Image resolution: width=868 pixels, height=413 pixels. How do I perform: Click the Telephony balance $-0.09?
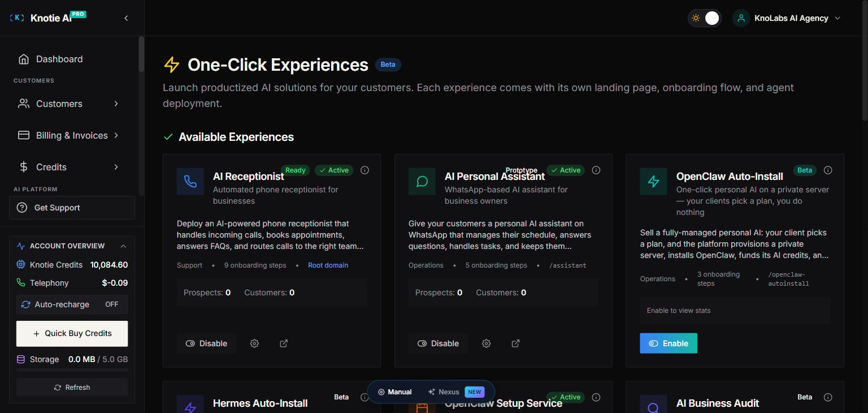[x=115, y=283]
